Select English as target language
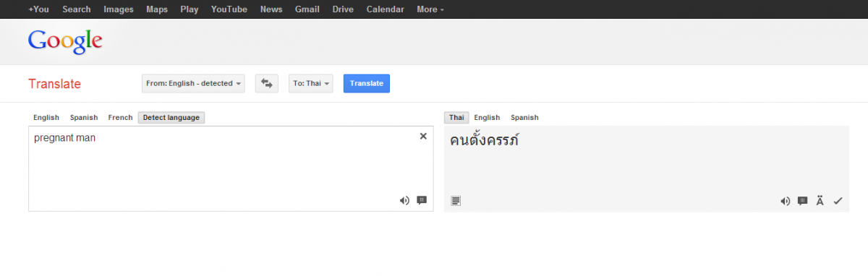This screenshot has width=868, height=276. coord(487,118)
